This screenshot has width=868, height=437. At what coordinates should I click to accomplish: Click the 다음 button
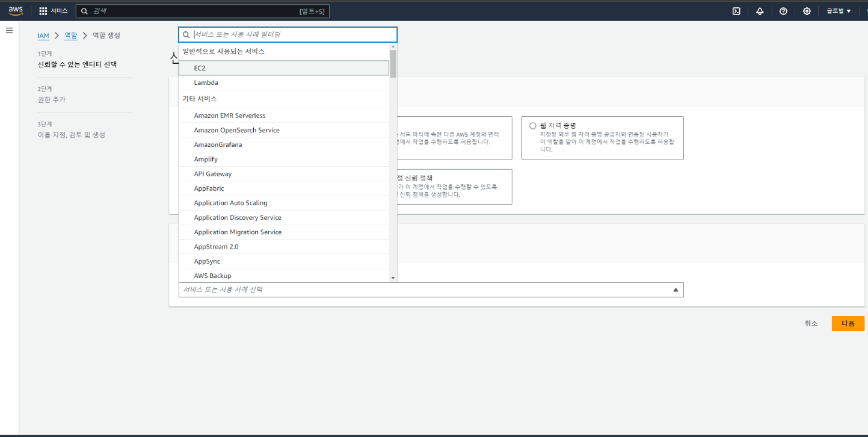pyautogui.click(x=848, y=323)
